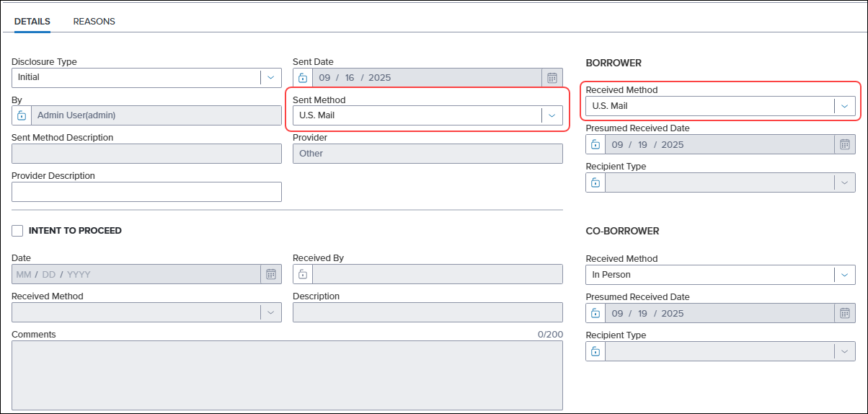
Task: Click the Received By lock icon
Action: [x=303, y=274]
